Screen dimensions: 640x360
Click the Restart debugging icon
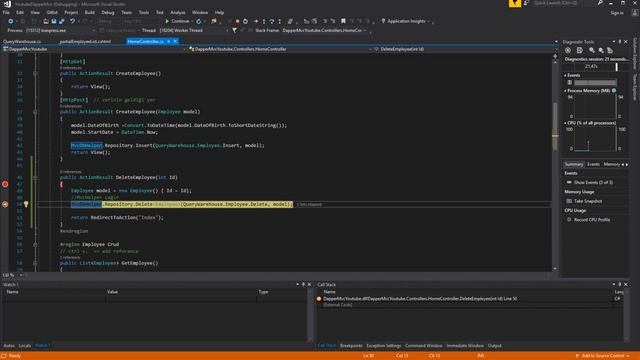pos(245,21)
